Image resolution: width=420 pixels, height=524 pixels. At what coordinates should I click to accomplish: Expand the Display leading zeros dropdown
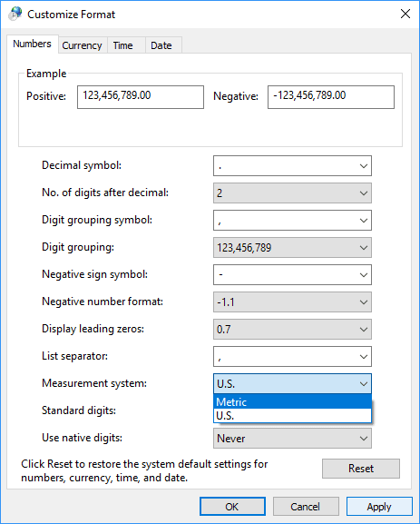point(292,329)
